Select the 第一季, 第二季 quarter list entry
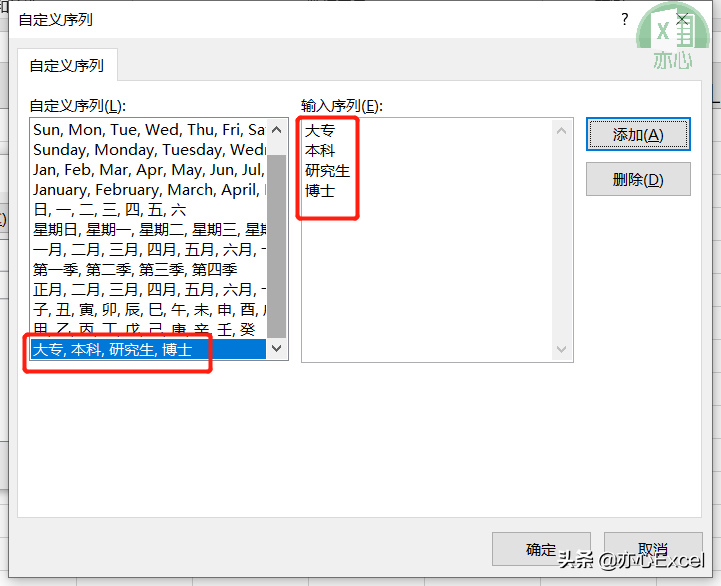This screenshot has width=721, height=586. click(x=149, y=270)
